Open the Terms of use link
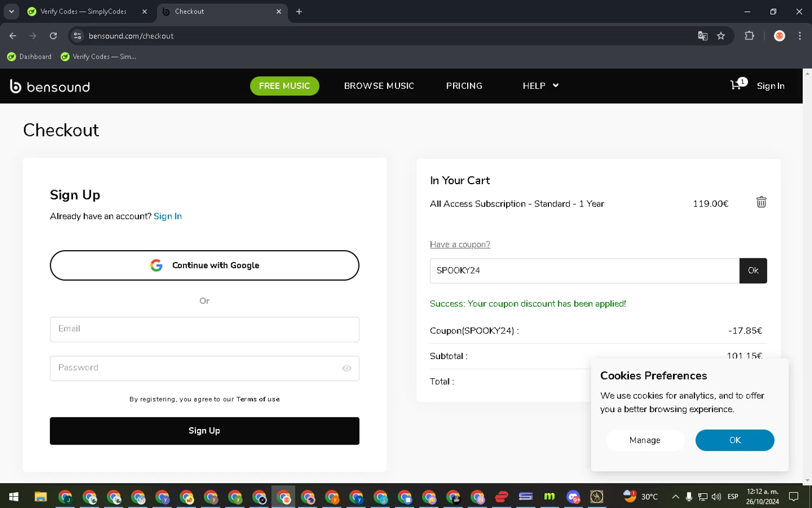The height and width of the screenshot is (508, 812). 258,399
